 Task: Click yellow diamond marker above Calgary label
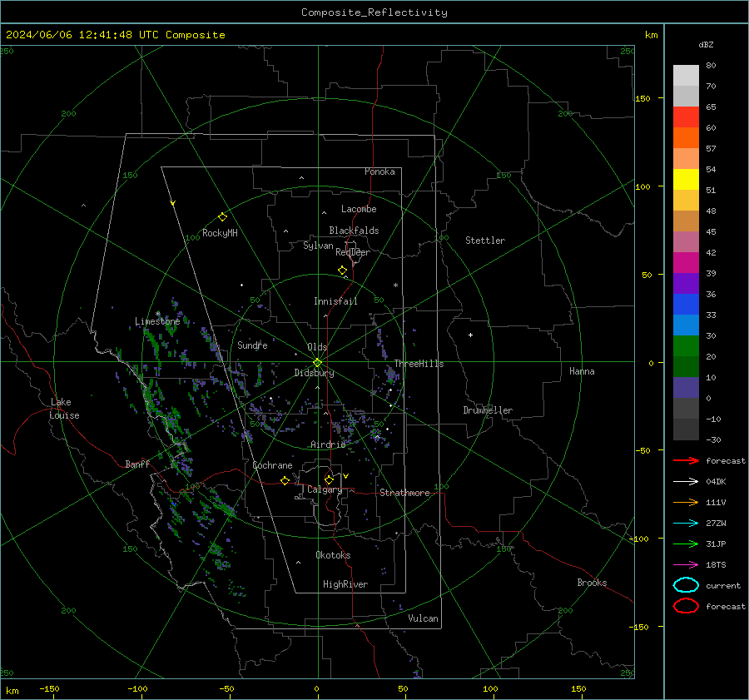pos(329,479)
